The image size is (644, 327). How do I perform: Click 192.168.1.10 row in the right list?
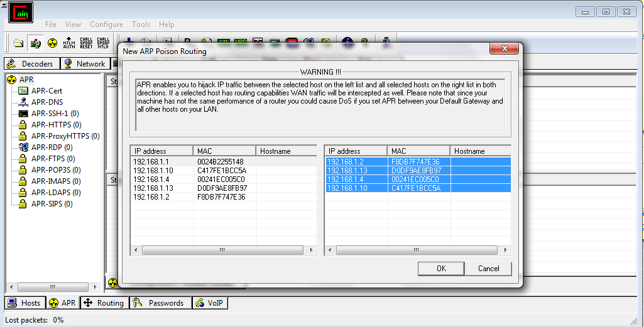[x=418, y=188]
